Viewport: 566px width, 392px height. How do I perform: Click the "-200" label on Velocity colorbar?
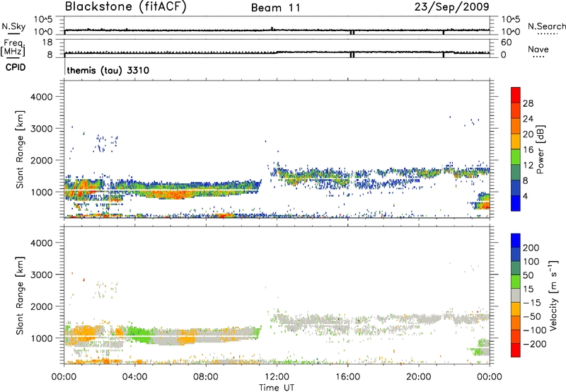coord(534,344)
